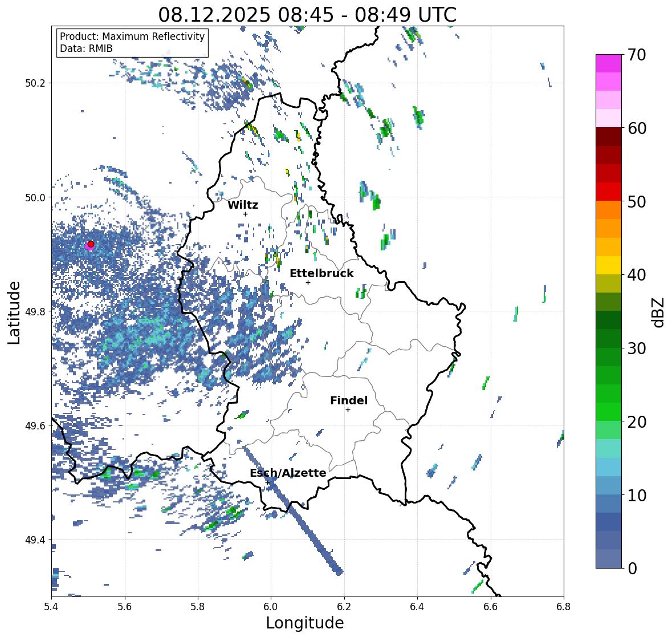Click the longitude tick 6.6
This screenshot has height=637, width=672.
pos(491,607)
